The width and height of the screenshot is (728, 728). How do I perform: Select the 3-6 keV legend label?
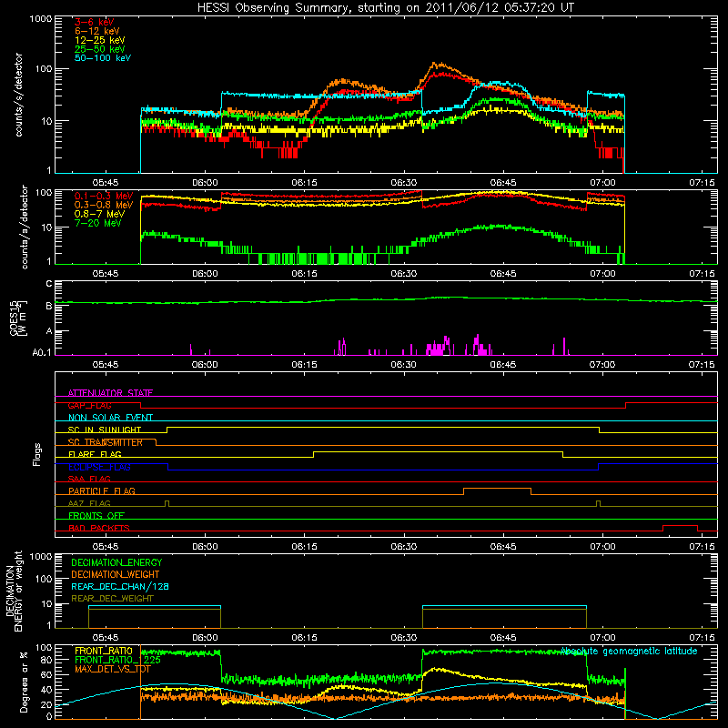(94, 22)
